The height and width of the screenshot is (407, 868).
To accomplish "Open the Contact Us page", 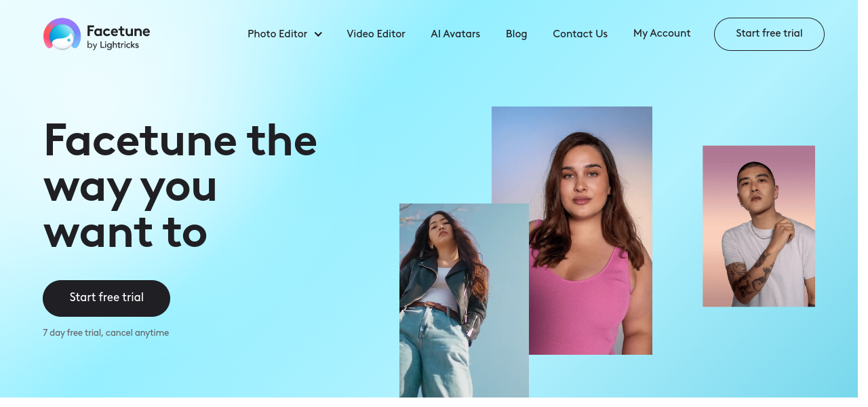I will pos(580,33).
